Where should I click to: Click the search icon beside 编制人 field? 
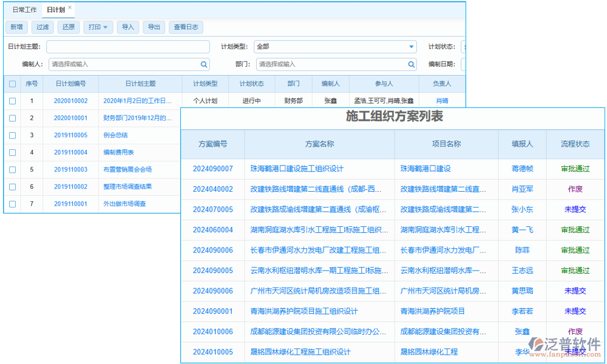pos(204,64)
